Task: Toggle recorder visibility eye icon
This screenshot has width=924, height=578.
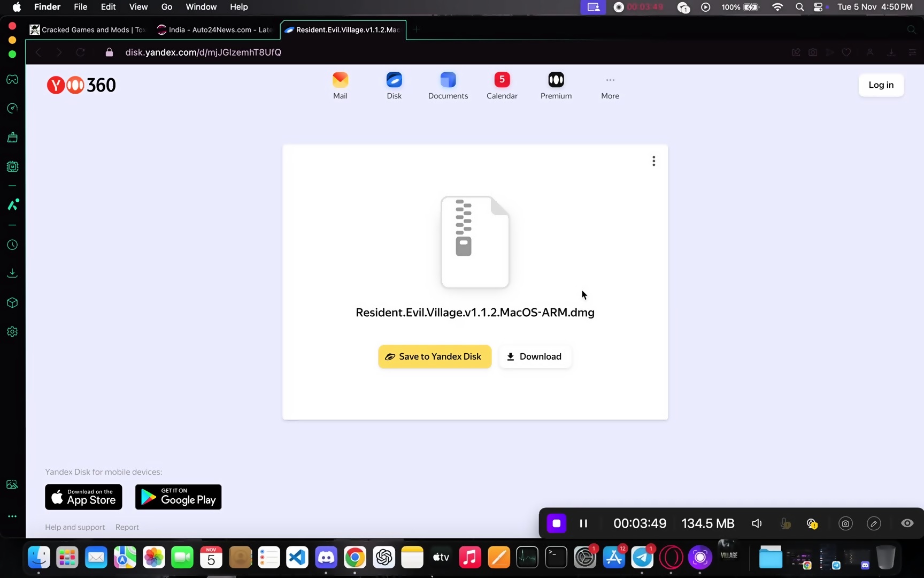Action: pyautogui.click(x=907, y=523)
